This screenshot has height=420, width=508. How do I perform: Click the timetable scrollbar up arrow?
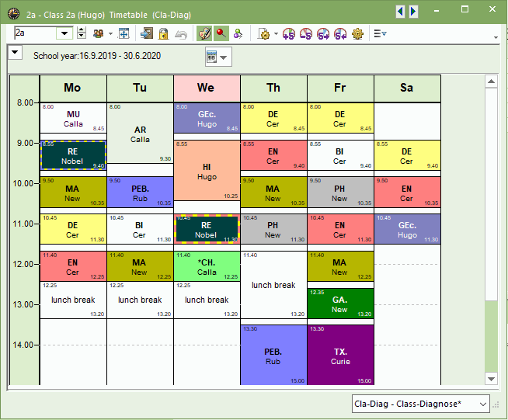(491, 82)
